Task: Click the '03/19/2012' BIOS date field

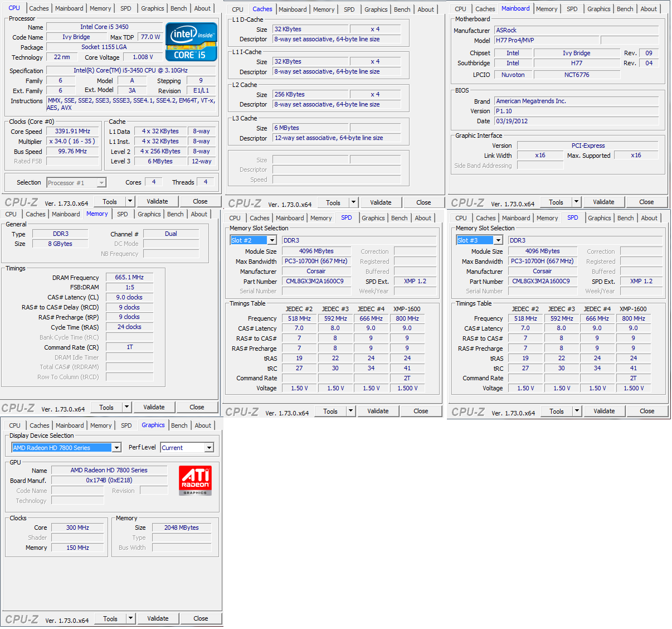Action: (x=577, y=121)
